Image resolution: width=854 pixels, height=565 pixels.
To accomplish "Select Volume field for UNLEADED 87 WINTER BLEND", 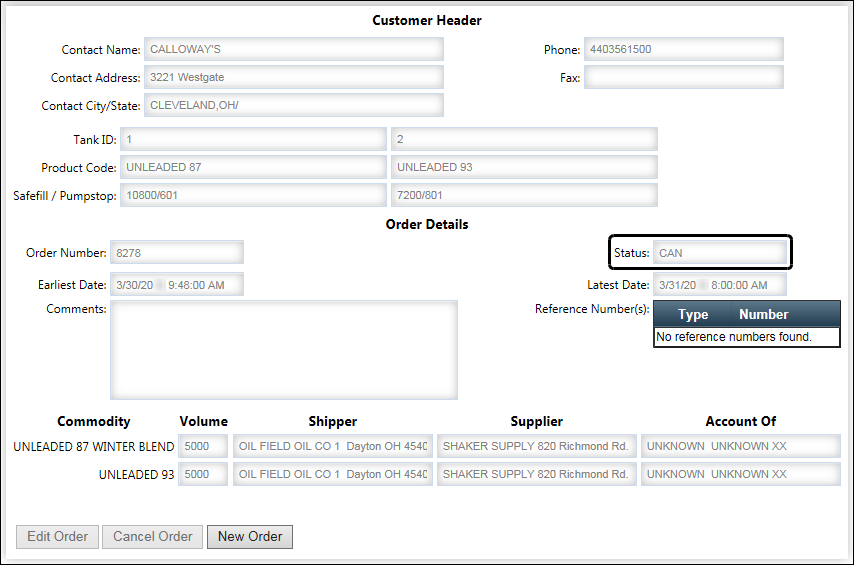I will [203, 446].
